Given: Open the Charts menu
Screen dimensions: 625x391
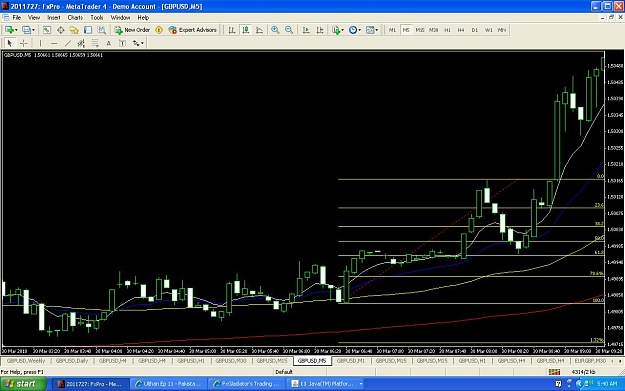Looking at the screenshot, I should point(75,18).
